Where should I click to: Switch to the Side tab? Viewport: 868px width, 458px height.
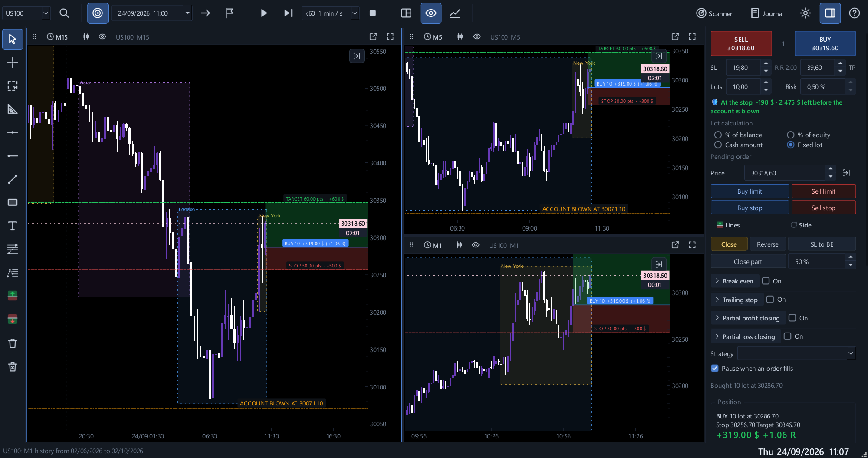801,225
